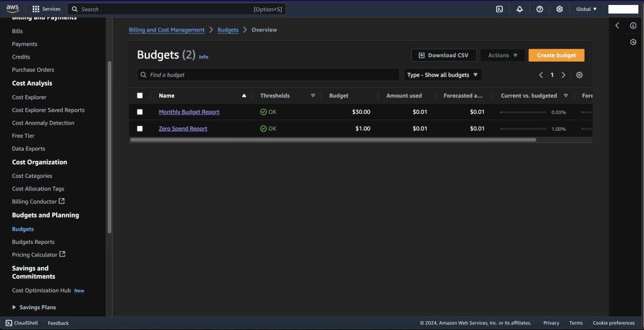Screen dimensions: 644x330
Task: Click Zero Spend Report 1.00% progress bar
Action: click(523, 129)
